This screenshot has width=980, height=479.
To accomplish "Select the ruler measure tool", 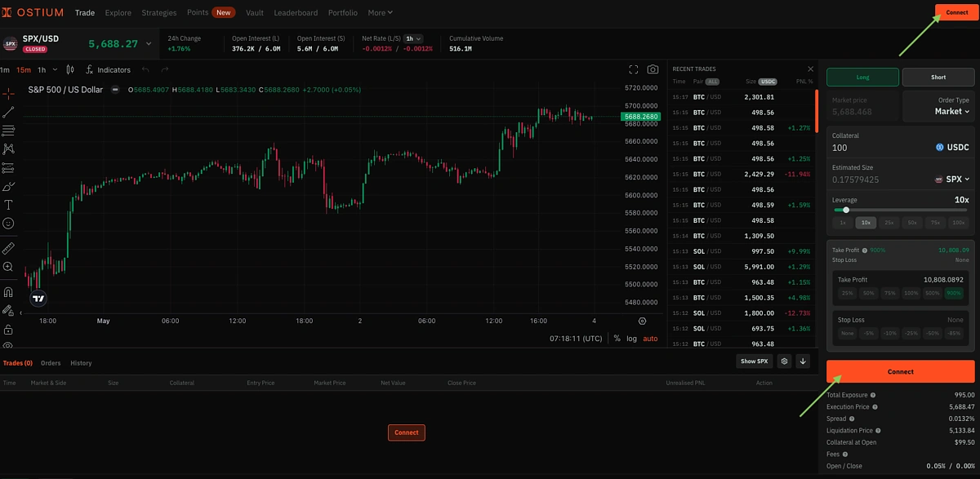I will point(8,248).
